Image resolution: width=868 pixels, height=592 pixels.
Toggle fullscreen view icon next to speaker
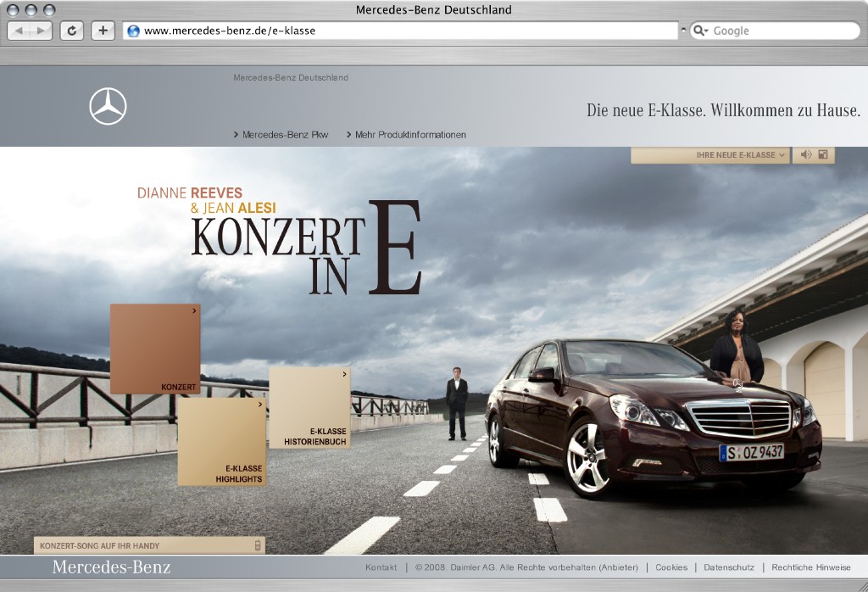point(823,155)
